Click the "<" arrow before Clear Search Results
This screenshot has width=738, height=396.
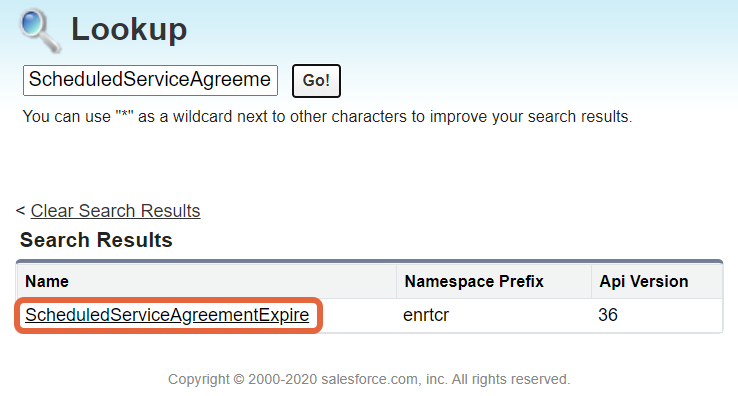[20, 210]
